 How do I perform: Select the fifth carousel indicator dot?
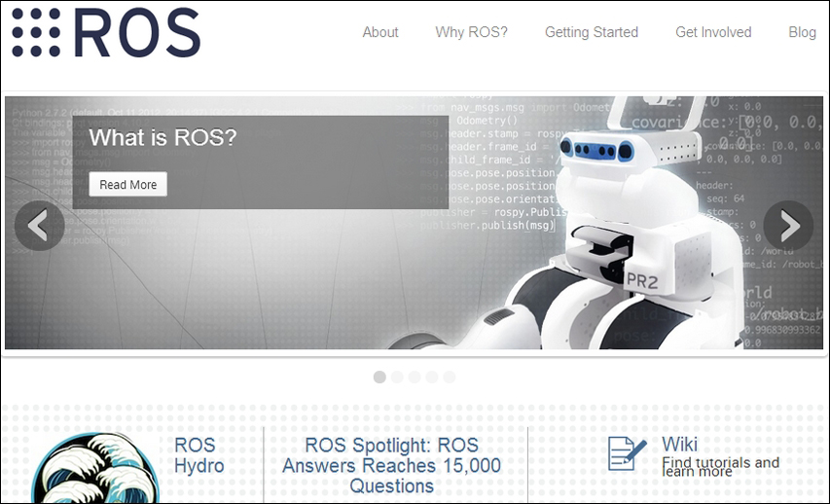(x=450, y=377)
